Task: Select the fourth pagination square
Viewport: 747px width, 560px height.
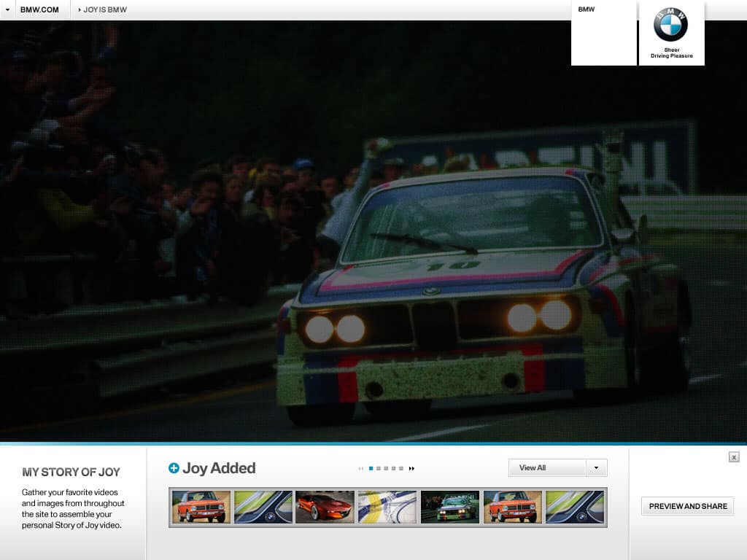Action: 393,468
